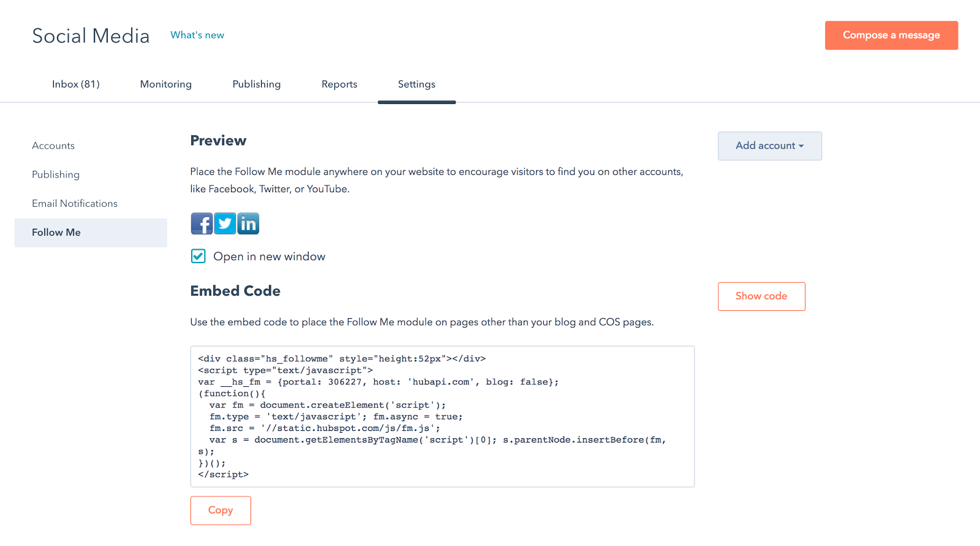Click the Social Media page title
Screen dimensions: 980x546
pos(91,36)
